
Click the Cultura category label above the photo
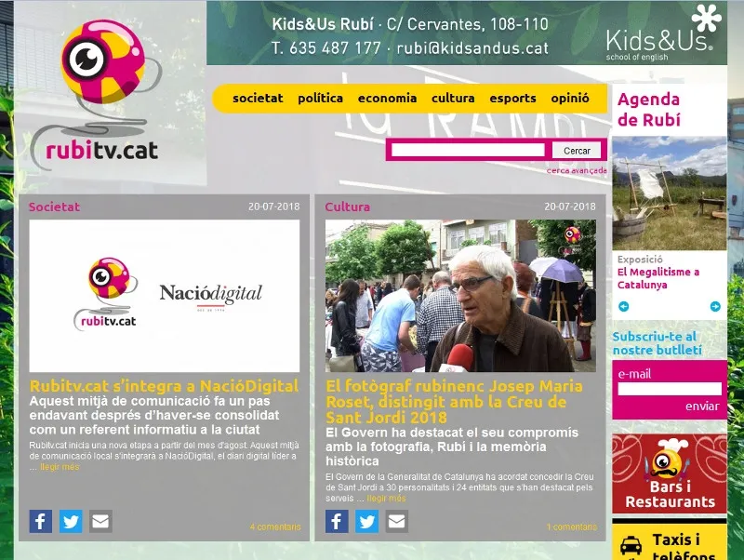347,207
